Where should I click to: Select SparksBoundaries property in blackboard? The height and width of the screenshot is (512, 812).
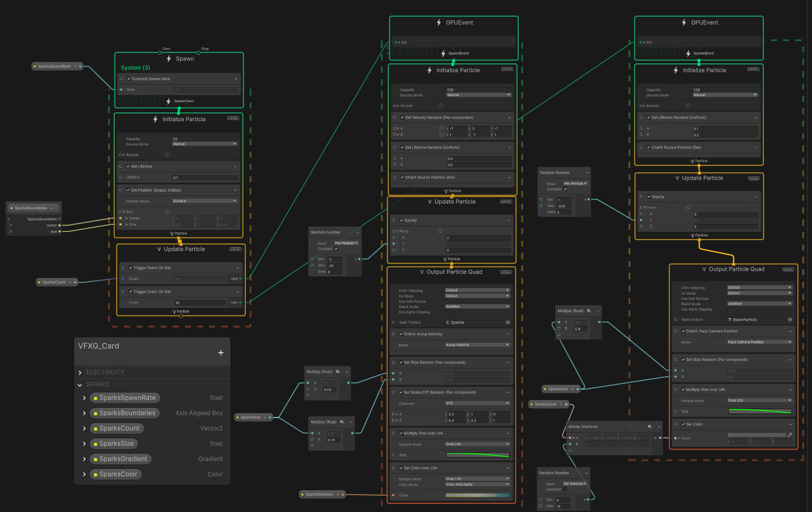click(125, 413)
